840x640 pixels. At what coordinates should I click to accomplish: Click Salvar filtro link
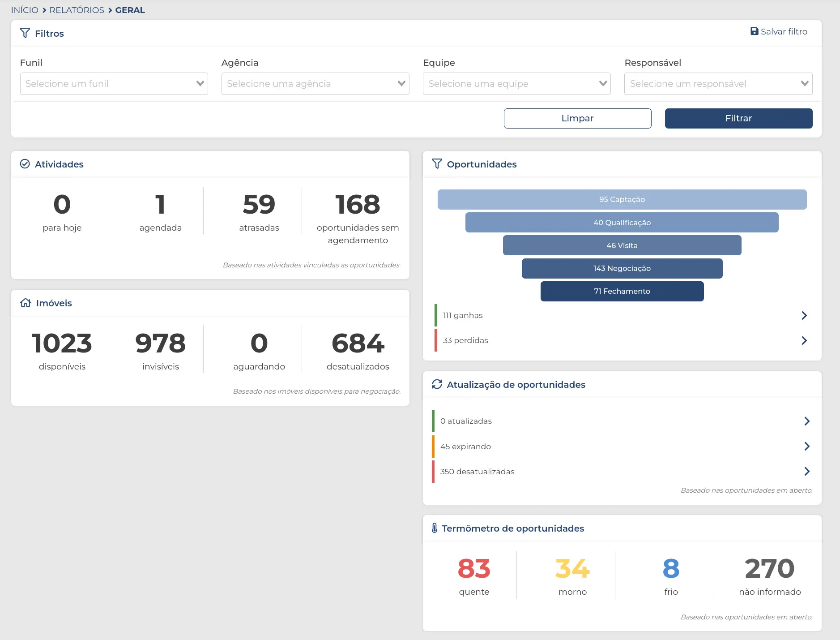click(x=779, y=31)
